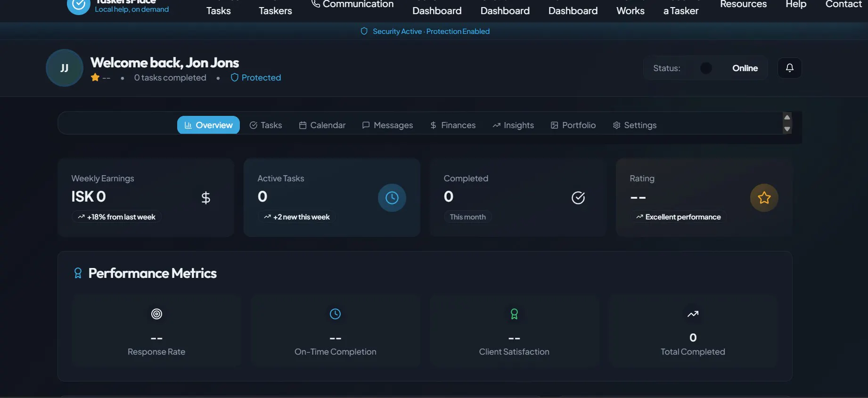Open the Calendar tab

[322, 125]
